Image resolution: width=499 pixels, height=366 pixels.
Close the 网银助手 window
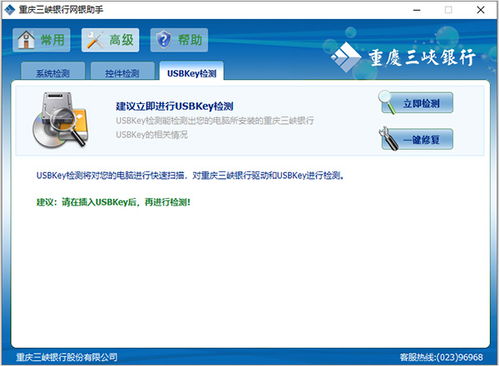pos(481,10)
